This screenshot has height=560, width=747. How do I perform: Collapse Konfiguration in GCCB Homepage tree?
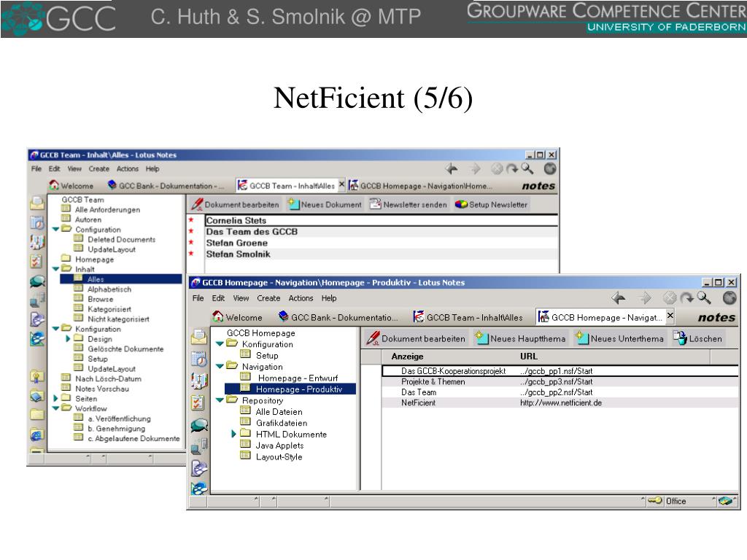220,344
